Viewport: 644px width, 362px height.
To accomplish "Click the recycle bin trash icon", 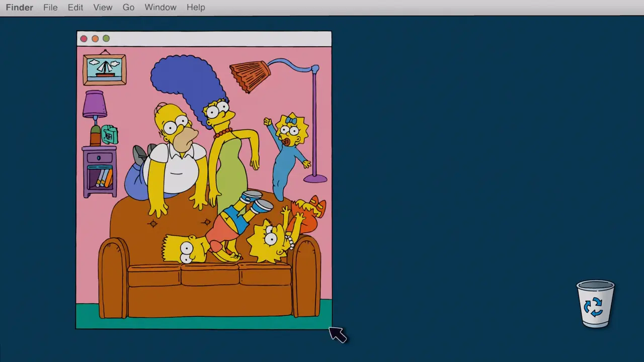I will click(x=595, y=304).
